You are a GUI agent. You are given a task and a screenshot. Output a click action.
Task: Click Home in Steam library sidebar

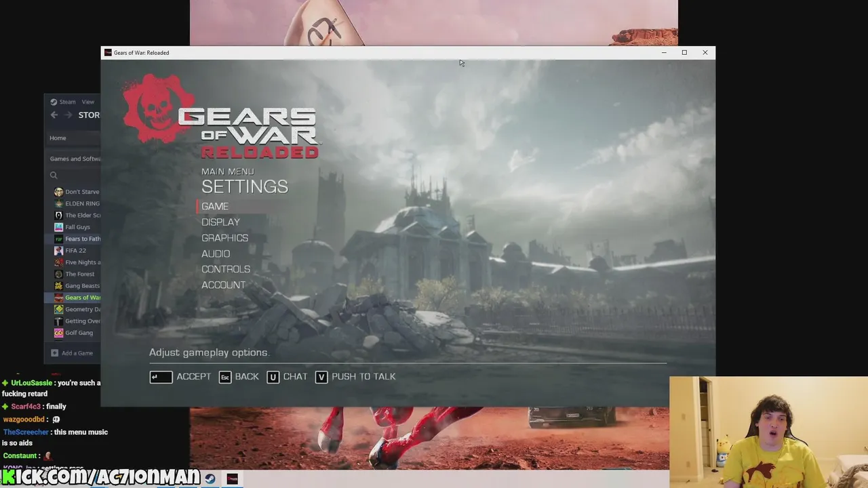[x=58, y=138]
